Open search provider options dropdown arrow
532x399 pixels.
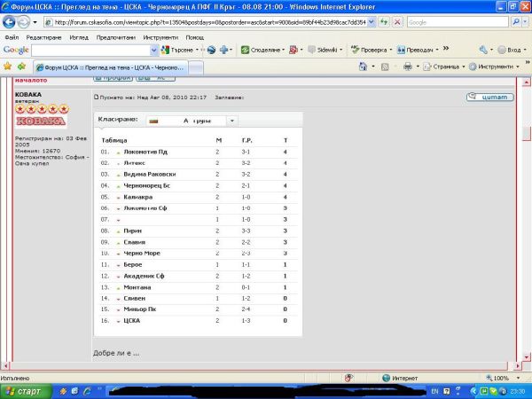pos(525,22)
